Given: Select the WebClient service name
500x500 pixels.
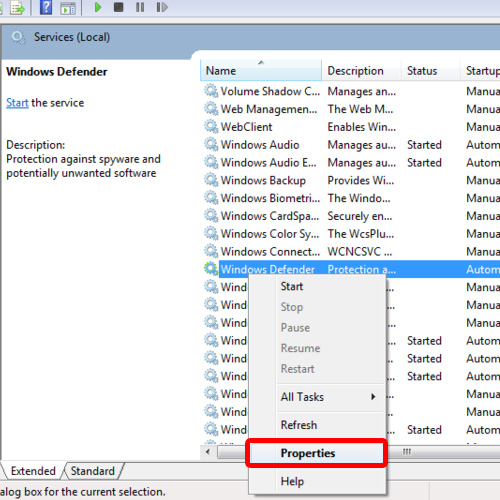Looking at the screenshot, I should click(247, 127).
